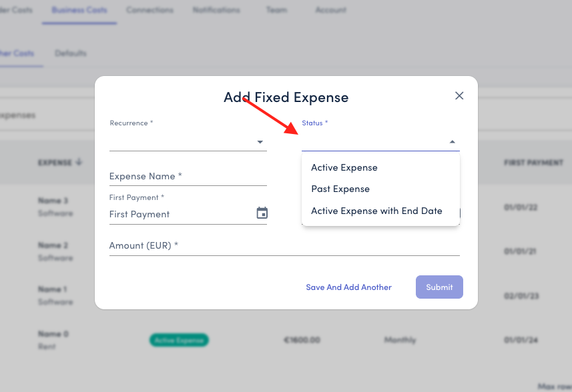Open the Account tab

331,10
